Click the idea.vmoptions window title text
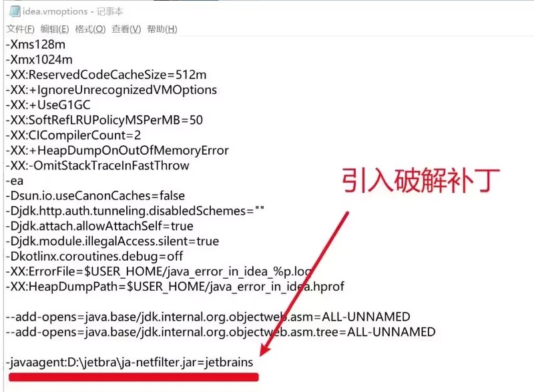The height and width of the screenshot is (392, 534). [73, 11]
